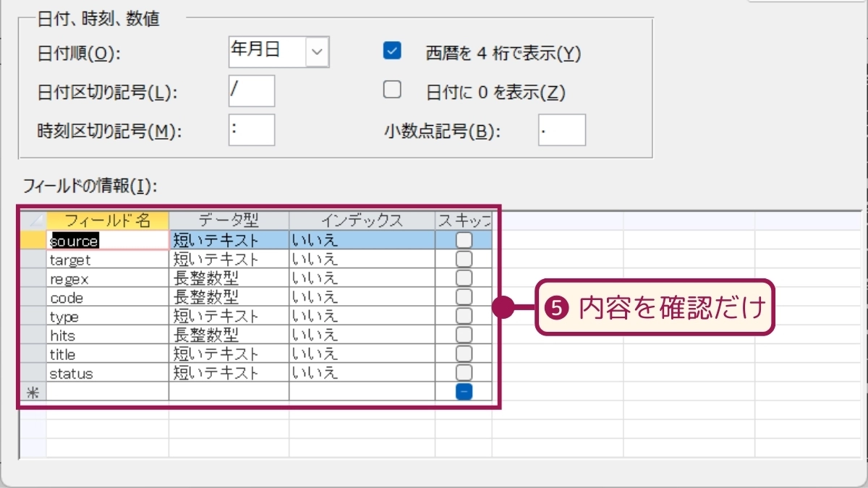Viewport: 868px width, 488px height.
Task: Click the 時刻区切り記号 input field
Action: (251, 130)
